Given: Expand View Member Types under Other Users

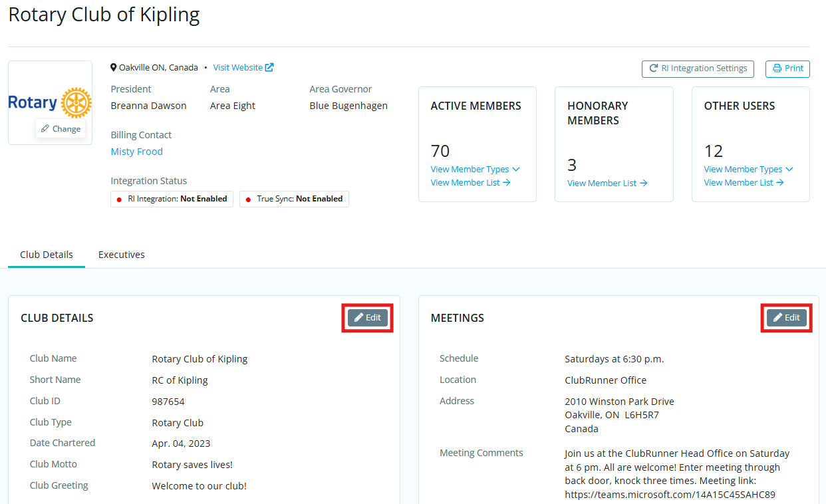Looking at the screenshot, I should pyautogui.click(x=748, y=170).
